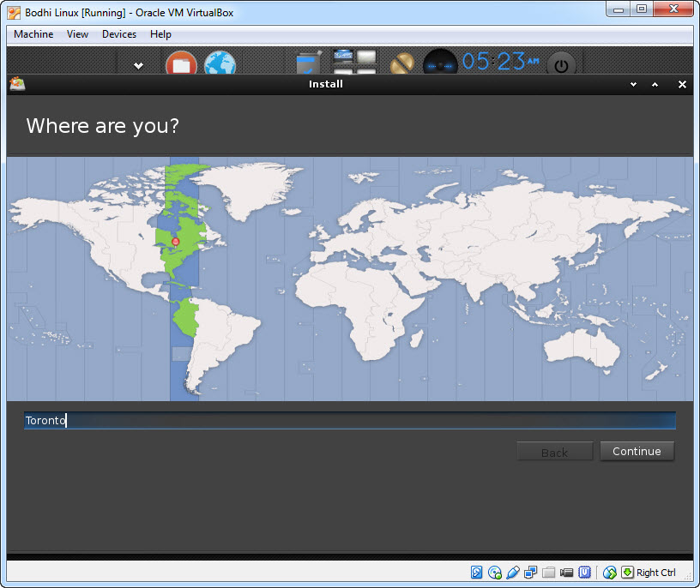Click the VirtualBox title bar icon
700x588 pixels.
pos(14,13)
